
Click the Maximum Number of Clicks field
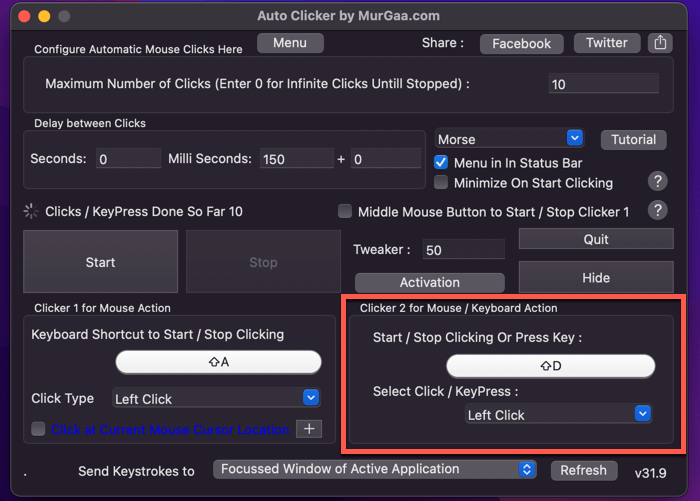(603, 84)
